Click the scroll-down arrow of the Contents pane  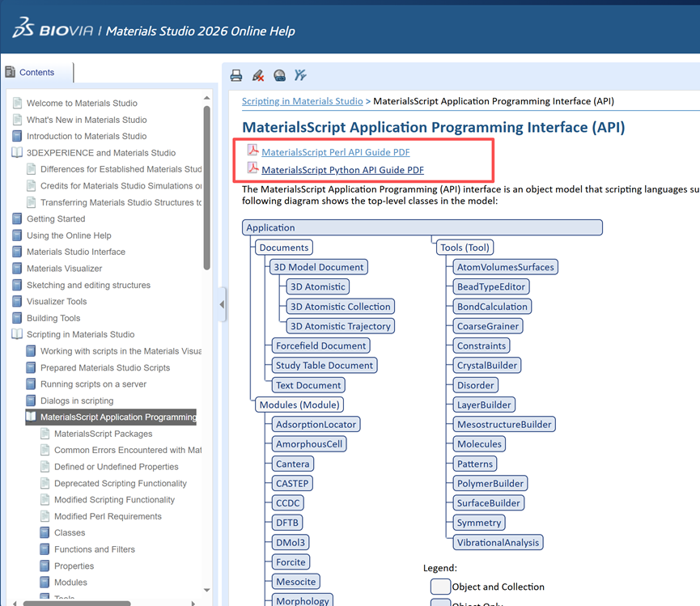coord(206,590)
